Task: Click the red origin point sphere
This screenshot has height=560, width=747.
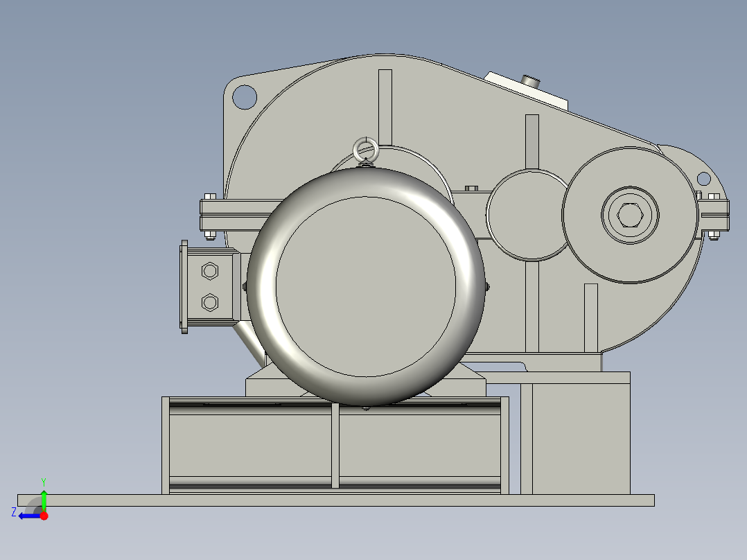Action: click(x=44, y=516)
